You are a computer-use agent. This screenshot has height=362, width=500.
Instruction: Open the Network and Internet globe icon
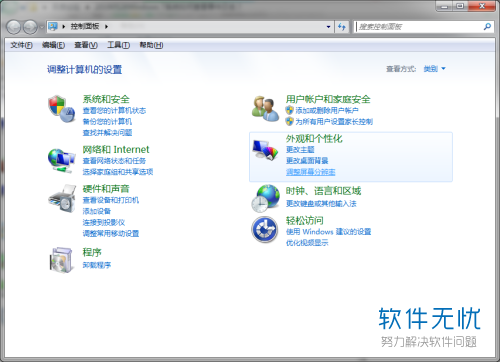coord(62,161)
